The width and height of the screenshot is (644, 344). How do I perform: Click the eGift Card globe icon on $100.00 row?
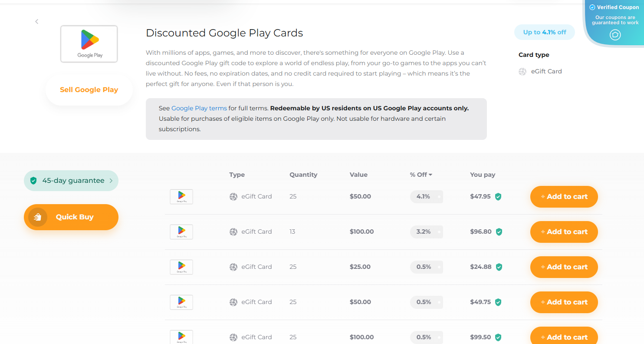coord(233,232)
